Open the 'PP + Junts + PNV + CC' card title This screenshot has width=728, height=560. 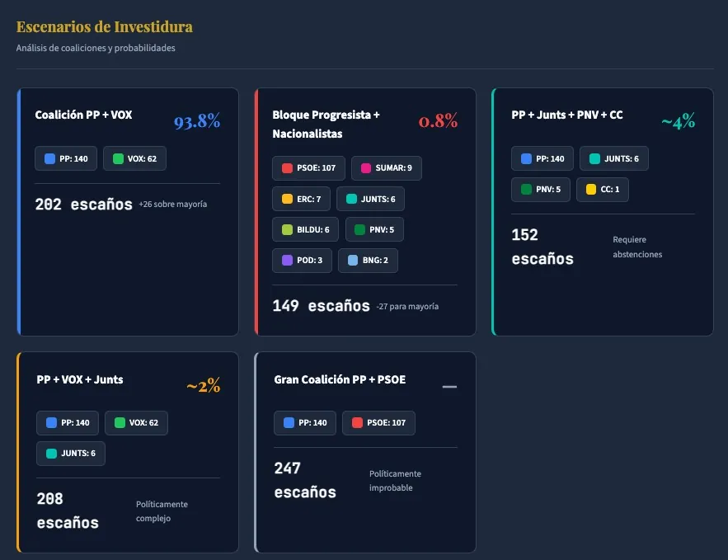point(567,115)
